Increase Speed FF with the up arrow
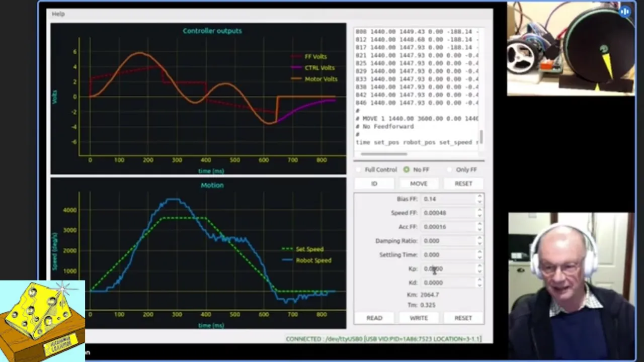 [479, 210]
